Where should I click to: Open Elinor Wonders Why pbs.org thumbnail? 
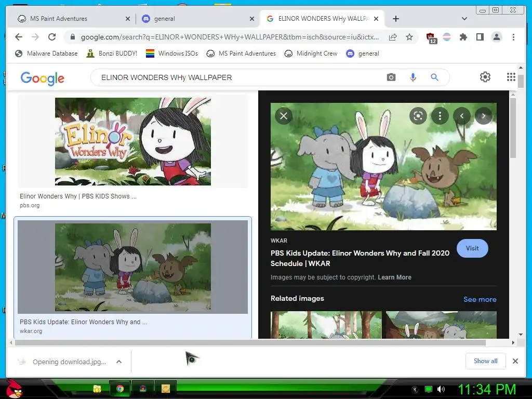(x=132, y=141)
